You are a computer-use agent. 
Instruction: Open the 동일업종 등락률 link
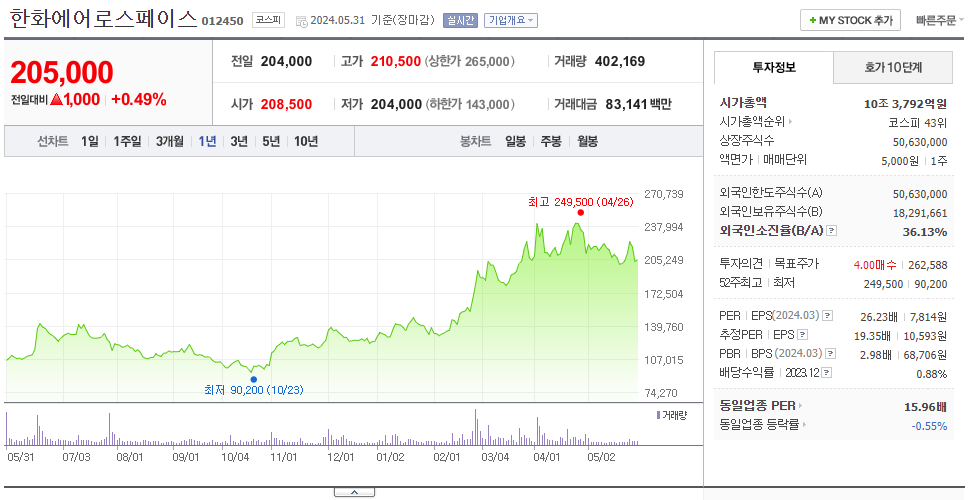tap(762, 425)
